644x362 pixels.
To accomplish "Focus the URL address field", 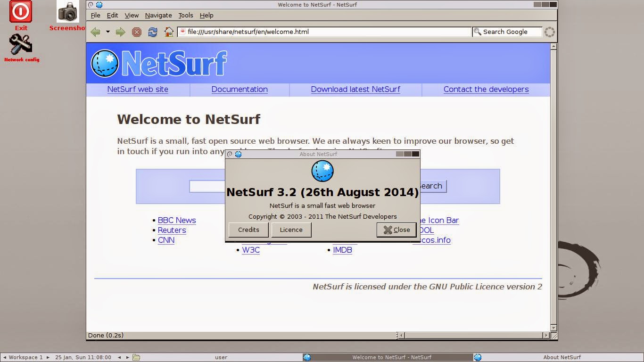I will [x=324, y=32].
